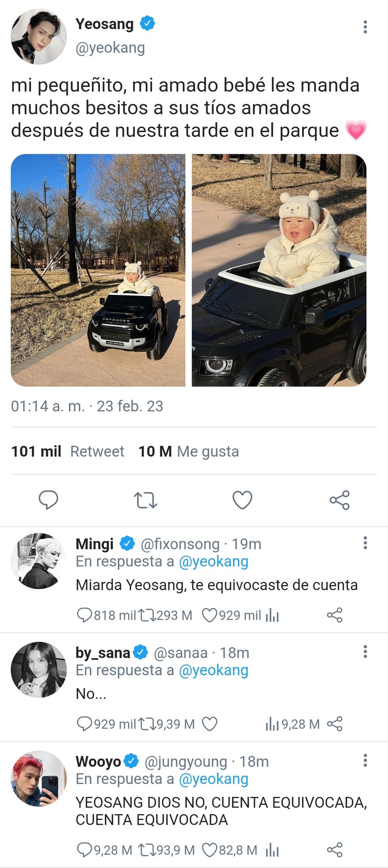The height and width of the screenshot is (868, 388).
Task: Retweet Yeosang's main tweet
Action: pos(145,500)
